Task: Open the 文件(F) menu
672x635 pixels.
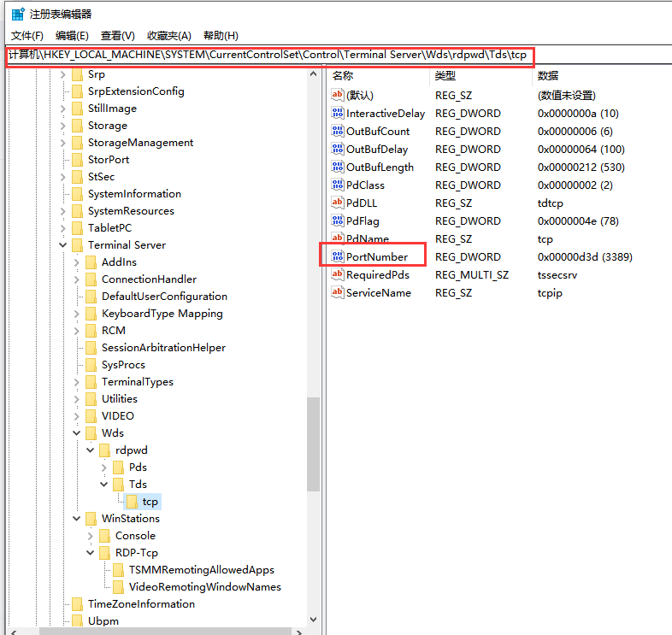Action: [27, 36]
